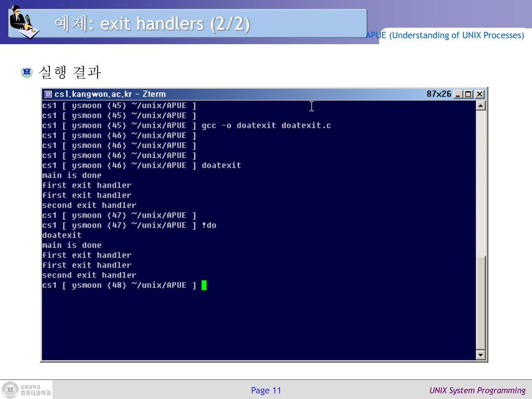Minimize the Zterm terminal window

[x=458, y=95]
